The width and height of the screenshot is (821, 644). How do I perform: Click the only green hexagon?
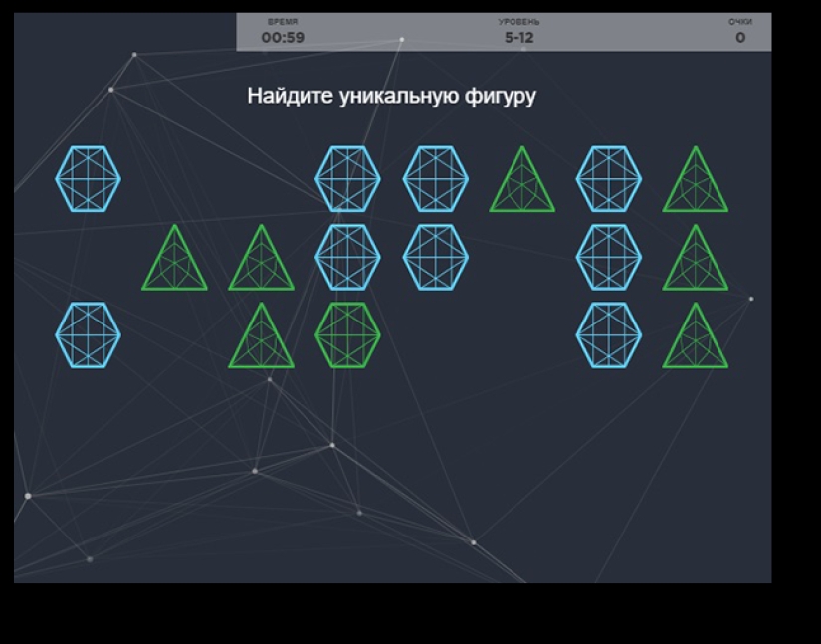347,335
